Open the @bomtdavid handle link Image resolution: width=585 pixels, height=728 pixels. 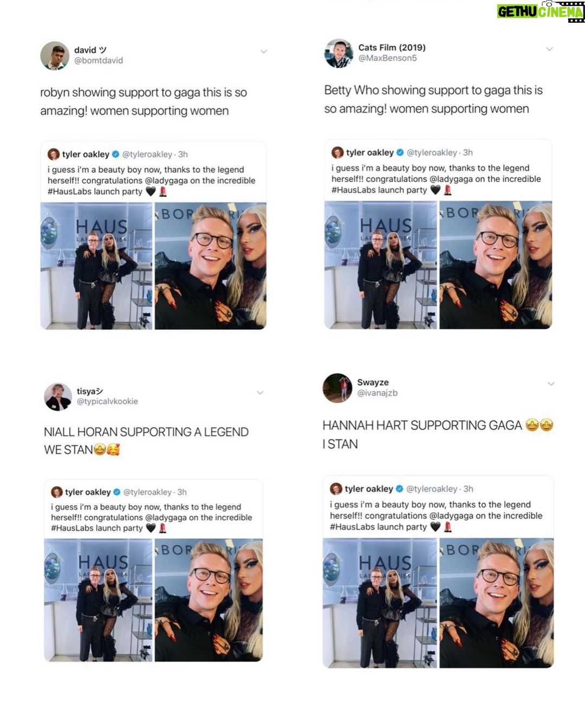(x=99, y=61)
